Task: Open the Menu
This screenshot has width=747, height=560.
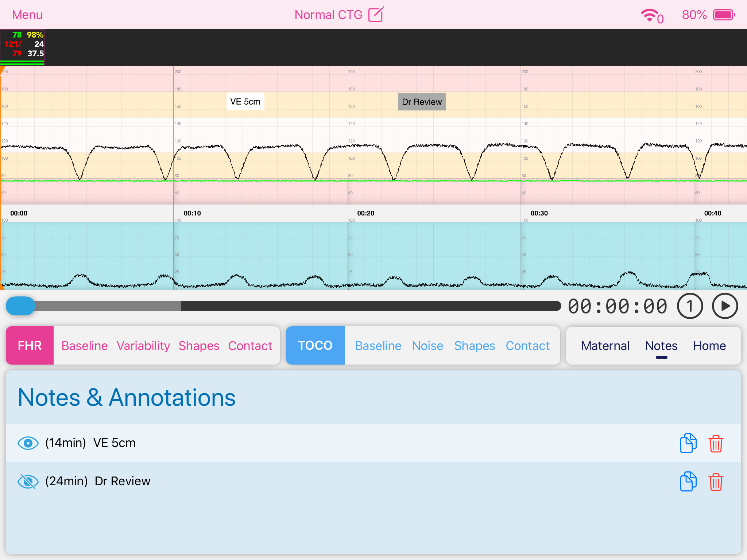Action: point(27,15)
